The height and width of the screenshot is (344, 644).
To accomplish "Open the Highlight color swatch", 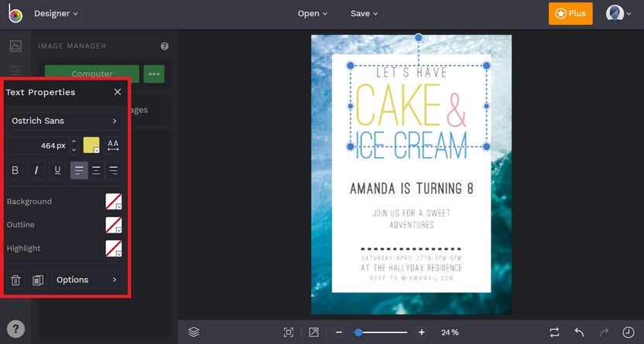I will point(114,248).
